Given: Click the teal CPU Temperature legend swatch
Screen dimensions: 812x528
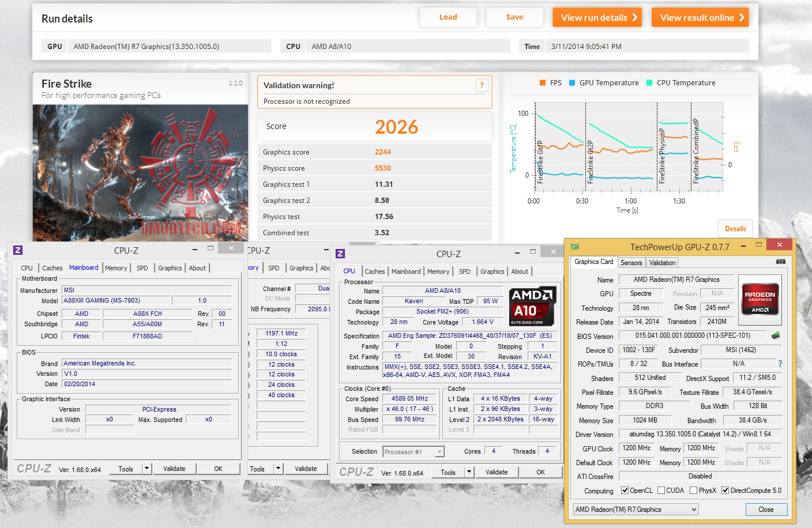Looking at the screenshot, I should 649,83.
